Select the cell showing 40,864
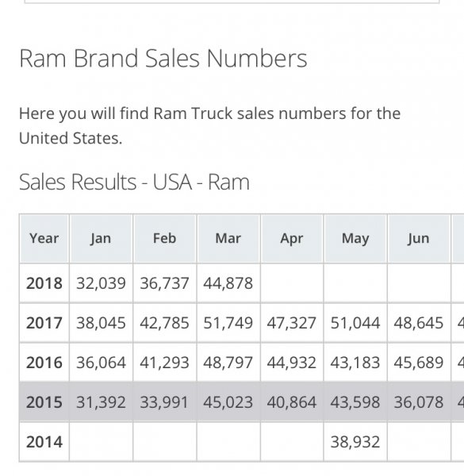This screenshot has width=464, height=476. pos(292,402)
